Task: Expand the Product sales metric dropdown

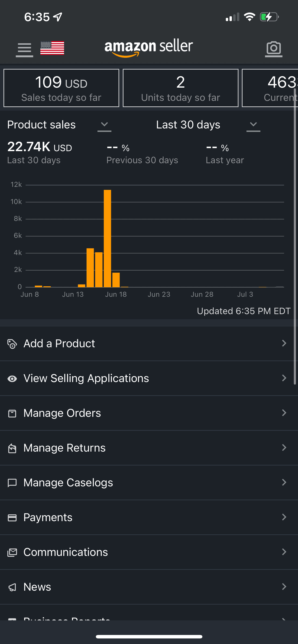Action: 104,125
